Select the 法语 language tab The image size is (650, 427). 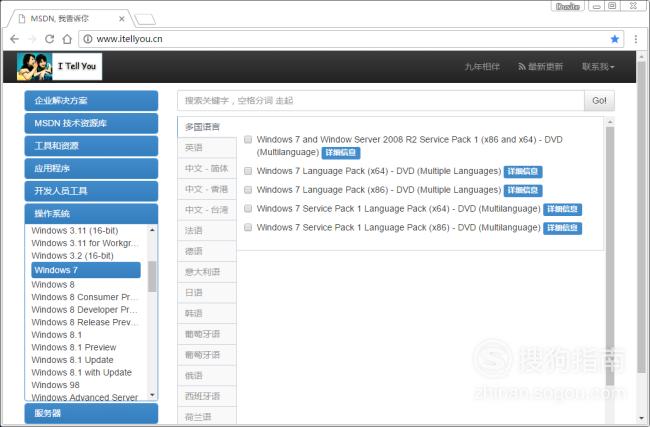click(206, 230)
